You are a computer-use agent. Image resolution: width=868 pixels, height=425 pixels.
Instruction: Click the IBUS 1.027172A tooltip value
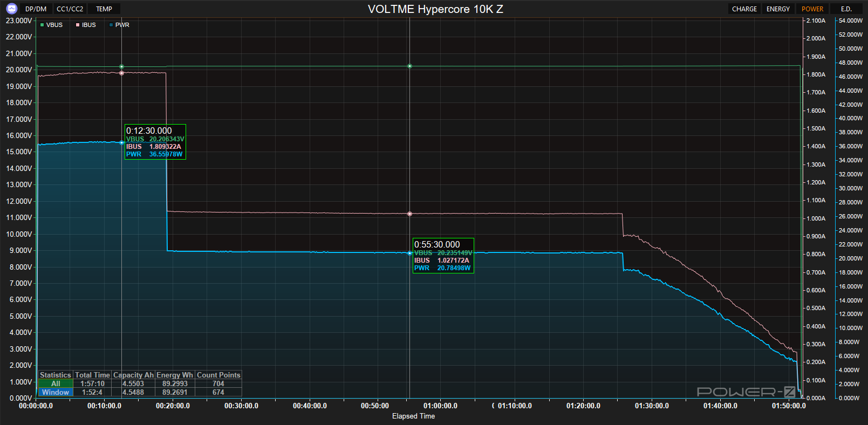point(453,261)
